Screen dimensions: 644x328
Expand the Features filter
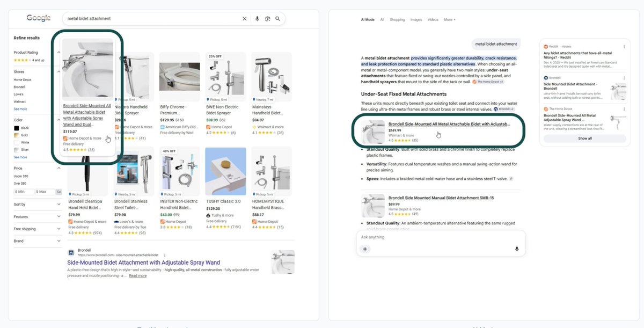59,217
